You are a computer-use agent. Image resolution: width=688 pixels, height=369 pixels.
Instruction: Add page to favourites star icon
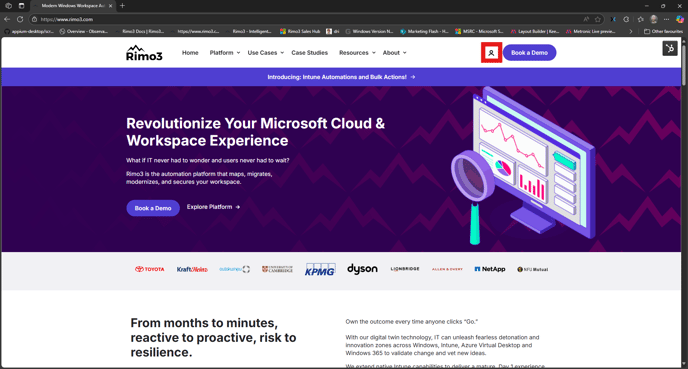598,19
